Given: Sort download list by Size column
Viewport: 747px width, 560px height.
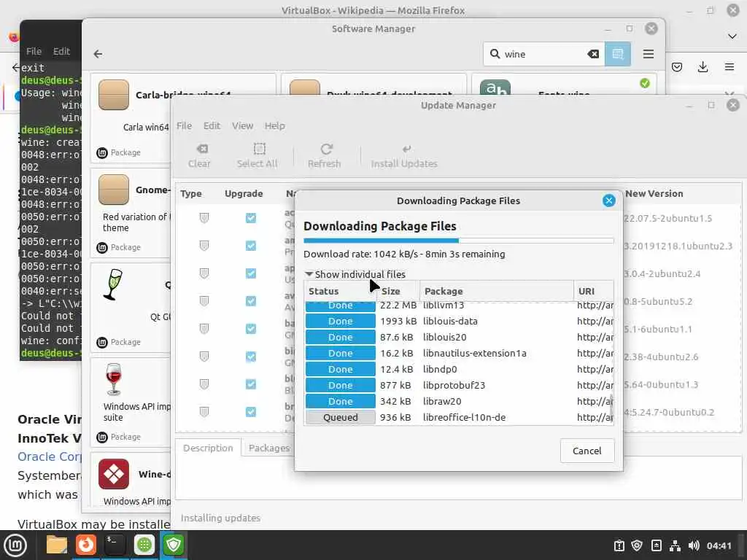Looking at the screenshot, I should tap(398, 291).
